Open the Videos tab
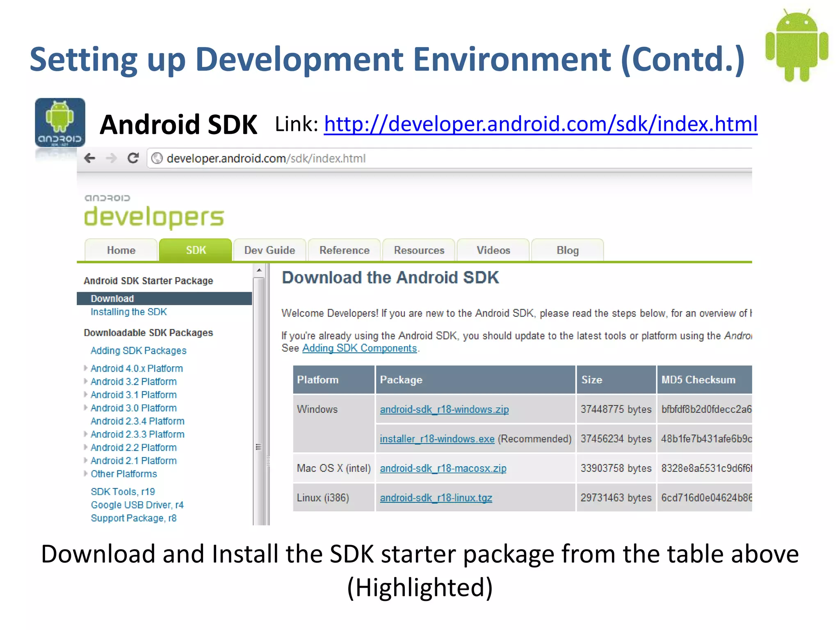840x630 pixels. [493, 250]
